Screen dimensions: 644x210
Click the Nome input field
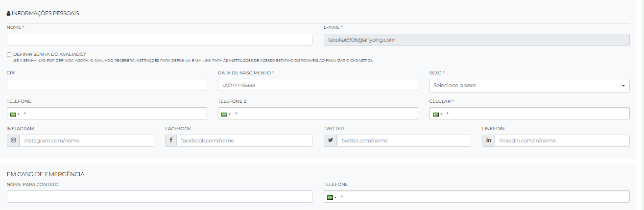click(x=159, y=40)
